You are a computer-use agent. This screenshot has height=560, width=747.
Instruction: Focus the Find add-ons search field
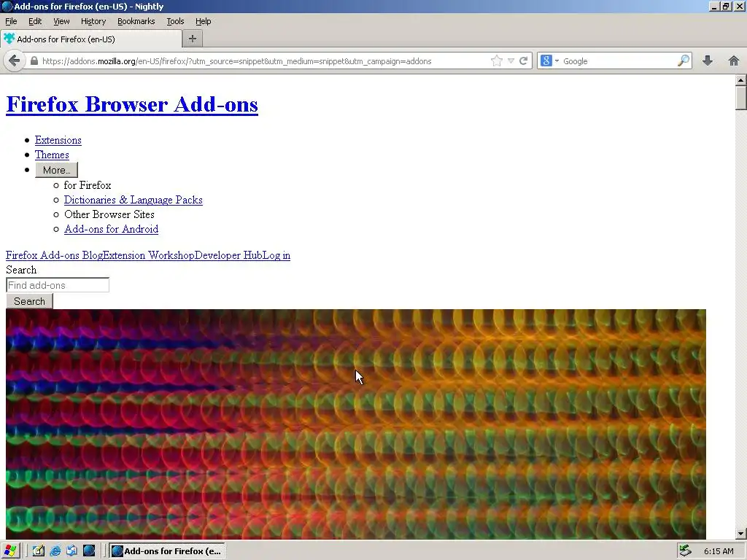pos(58,285)
